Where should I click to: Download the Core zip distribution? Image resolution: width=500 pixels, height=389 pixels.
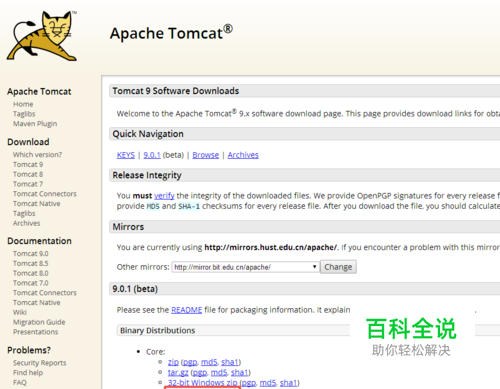[x=173, y=362]
